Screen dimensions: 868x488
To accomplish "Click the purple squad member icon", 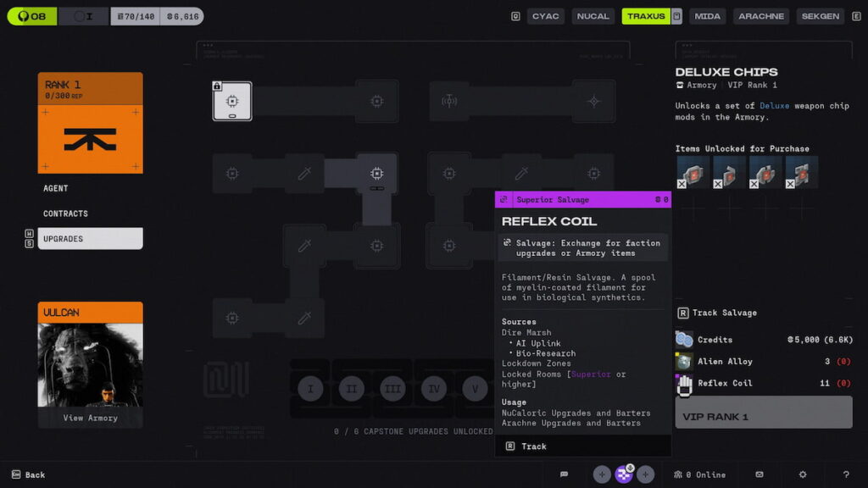I will click(x=624, y=474).
